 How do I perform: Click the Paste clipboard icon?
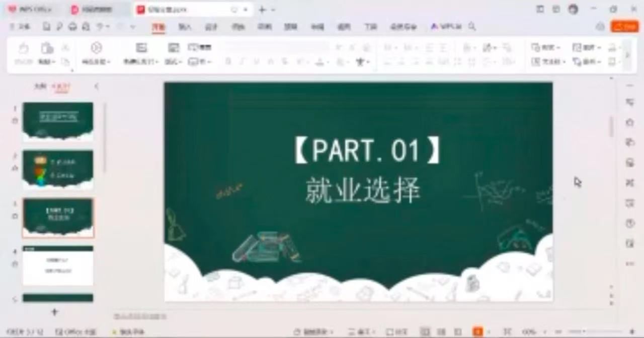pyautogui.click(x=47, y=48)
